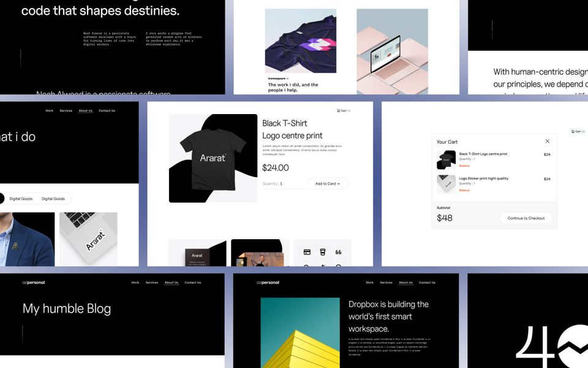Click the coffee cup icon in the product tile
Viewport: 588px width, 368px height.
pyautogui.click(x=323, y=252)
